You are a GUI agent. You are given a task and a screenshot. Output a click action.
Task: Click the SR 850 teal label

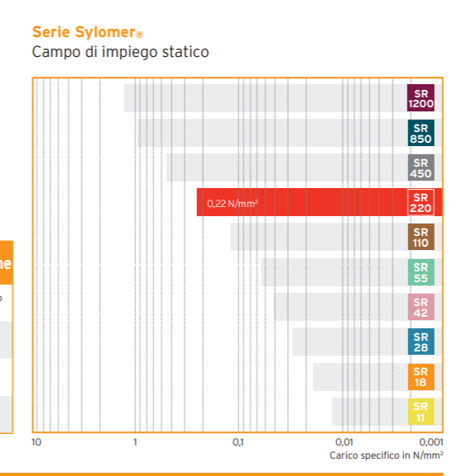click(x=421, y=133)
